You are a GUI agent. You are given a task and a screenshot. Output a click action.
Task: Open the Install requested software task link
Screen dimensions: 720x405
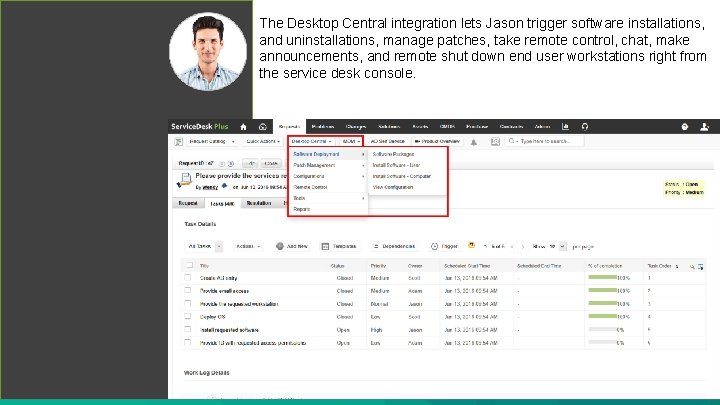tap(229, 330)
